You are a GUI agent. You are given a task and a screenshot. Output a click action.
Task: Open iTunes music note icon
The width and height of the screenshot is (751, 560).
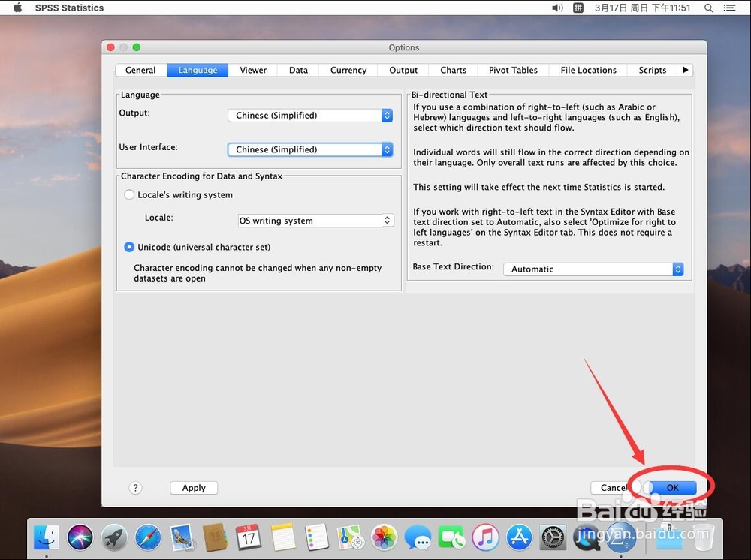485,537
